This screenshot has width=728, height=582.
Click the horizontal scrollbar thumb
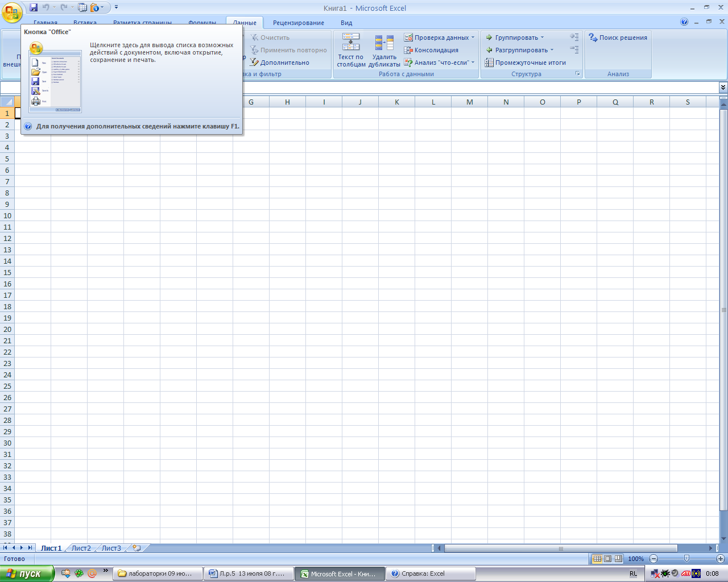pos(561,548)
